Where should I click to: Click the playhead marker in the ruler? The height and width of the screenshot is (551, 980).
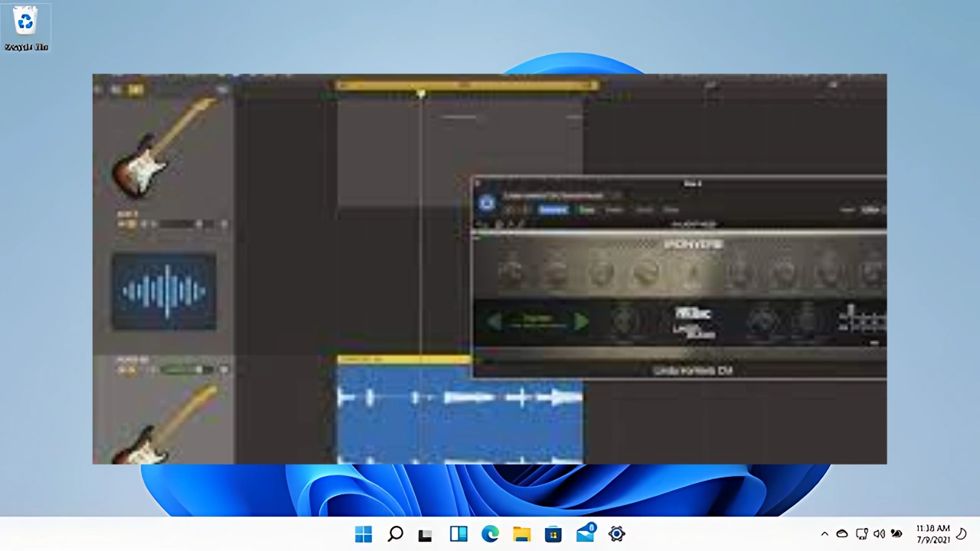click(x=421, y=94)
